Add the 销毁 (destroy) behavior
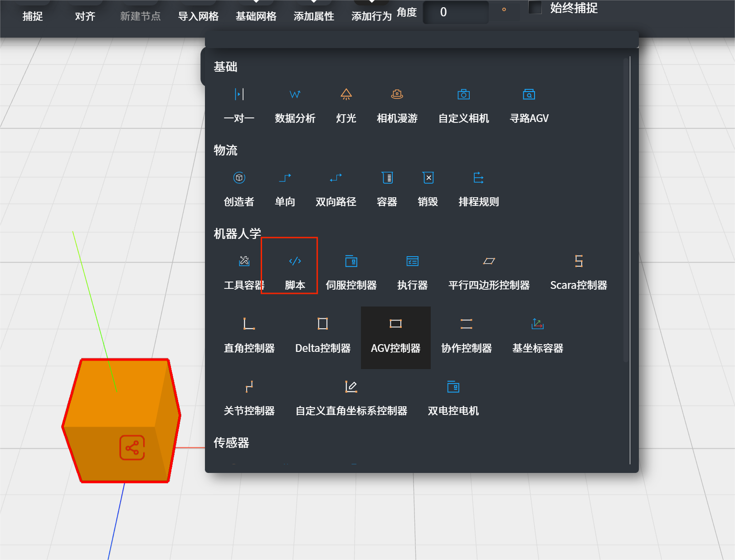The image size is (735, 560). pos(428,178)
